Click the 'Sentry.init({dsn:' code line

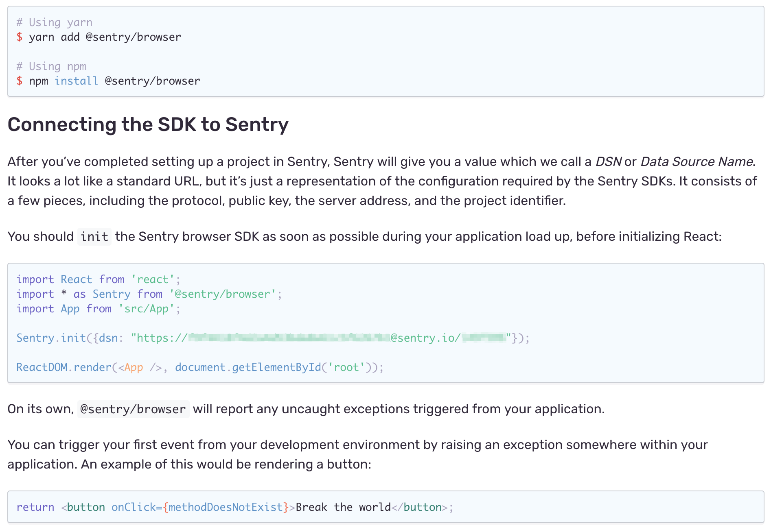click(273, 338)
